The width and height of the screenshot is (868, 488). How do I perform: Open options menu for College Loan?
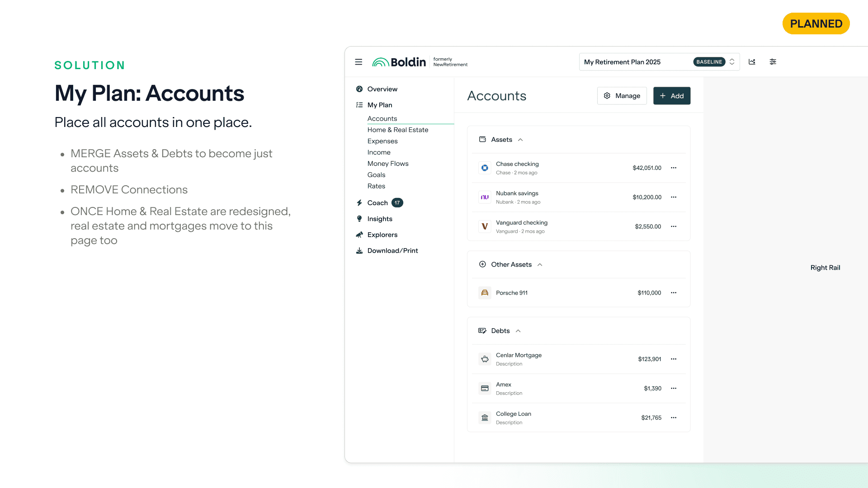pyautogui.click(x=674, y=418)
